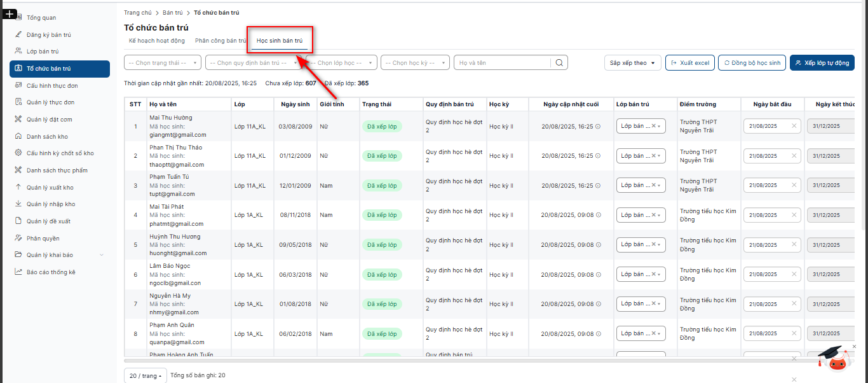Viewport: 868px width, 383px height.
Task: Click the info icon beside Mai Thu Hường's update time
Action: (598, 127)
